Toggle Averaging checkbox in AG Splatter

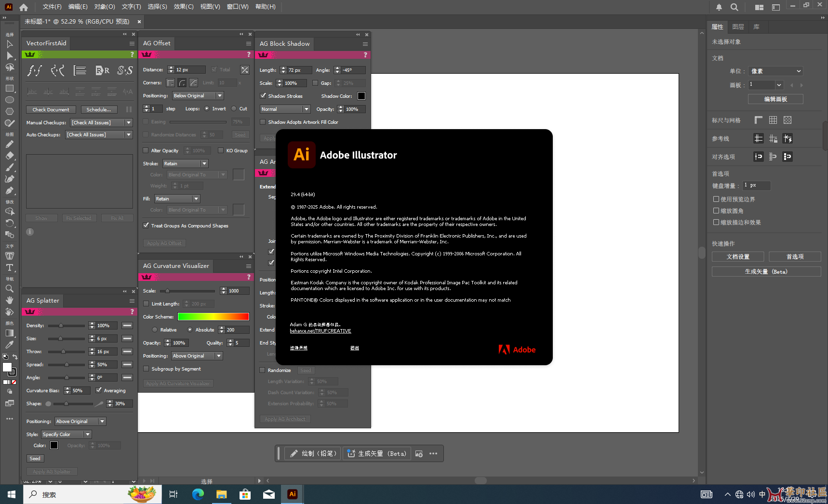[99, 390]
